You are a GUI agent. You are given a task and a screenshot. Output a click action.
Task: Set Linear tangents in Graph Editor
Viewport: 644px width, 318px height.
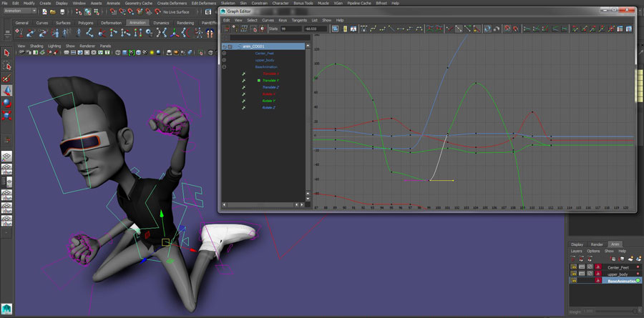pyautogui.click(x=391, y=29)
